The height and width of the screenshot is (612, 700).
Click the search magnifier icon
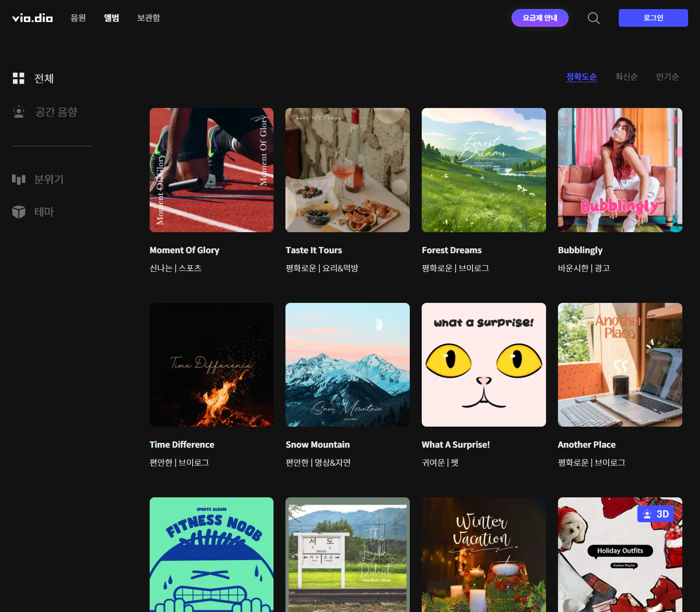593,18
